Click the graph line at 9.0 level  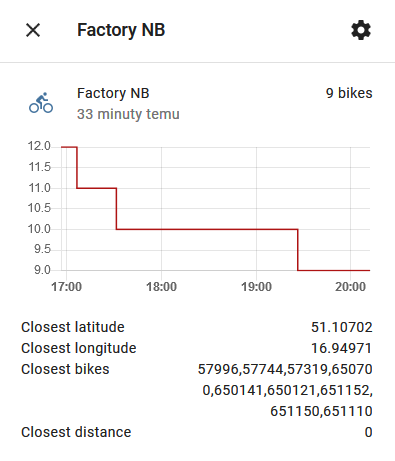[x=334, y=270]
